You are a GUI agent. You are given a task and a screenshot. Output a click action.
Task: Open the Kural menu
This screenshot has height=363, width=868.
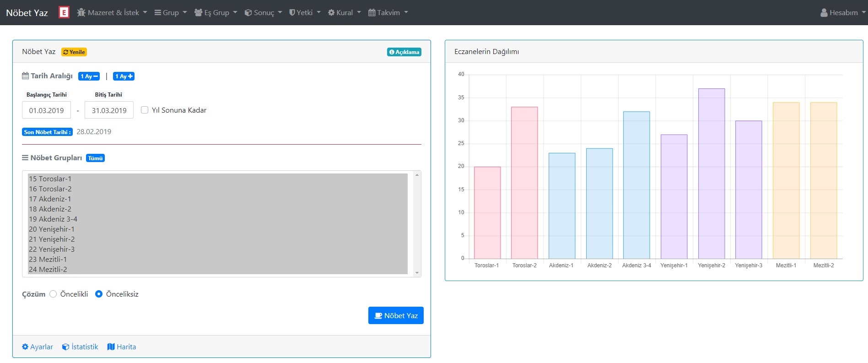click(x=344, y=13)
